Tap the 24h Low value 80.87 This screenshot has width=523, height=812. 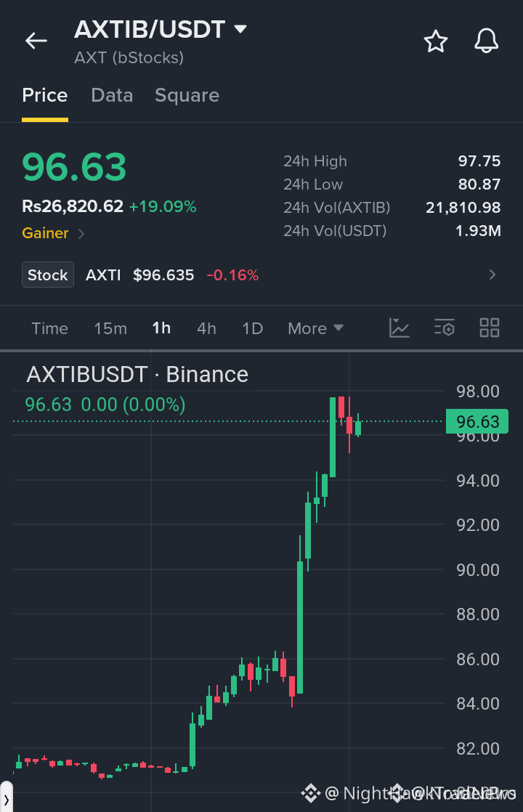(x=479, y=184)
